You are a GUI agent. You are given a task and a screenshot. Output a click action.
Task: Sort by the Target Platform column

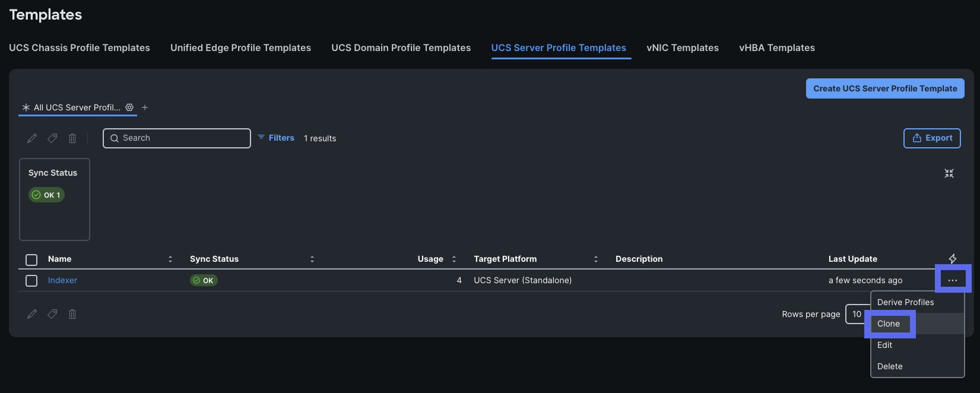coord(595,259)
